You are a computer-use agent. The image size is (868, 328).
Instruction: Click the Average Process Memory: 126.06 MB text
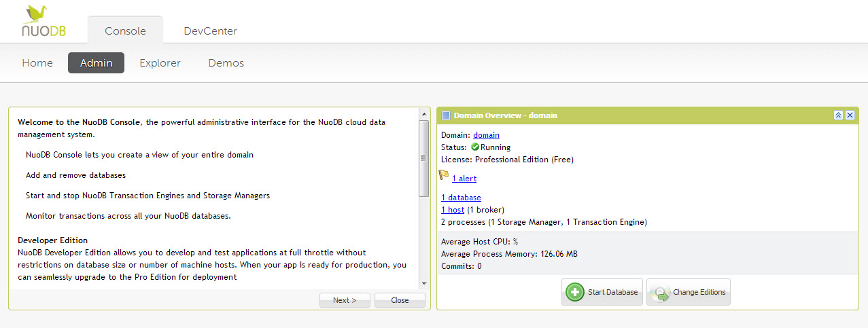508,254
